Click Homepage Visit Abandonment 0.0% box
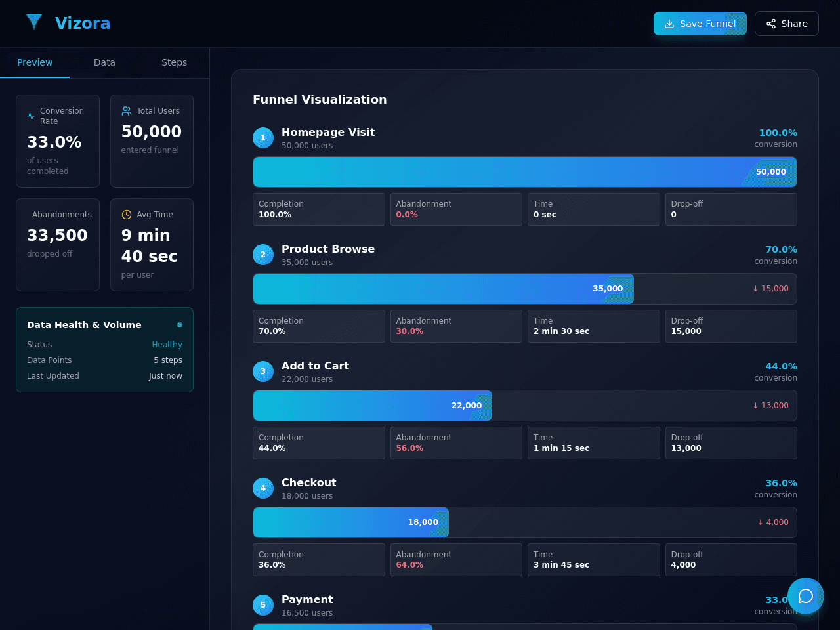 click(x=456, y=209)
